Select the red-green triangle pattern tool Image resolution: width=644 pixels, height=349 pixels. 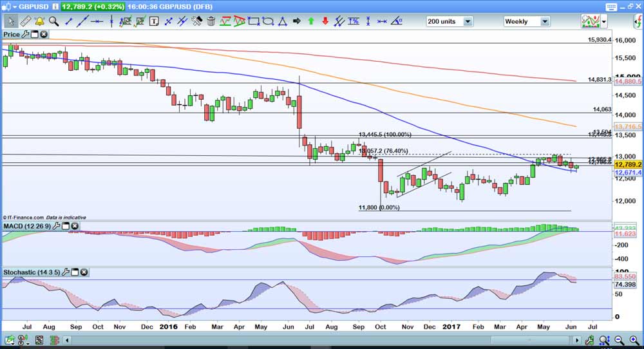pyautogui.click(x=239, y=21)
